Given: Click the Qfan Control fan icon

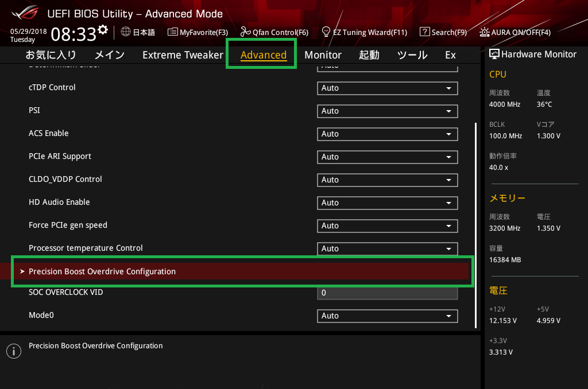Looking at the screenshot, I should [245, 32].
